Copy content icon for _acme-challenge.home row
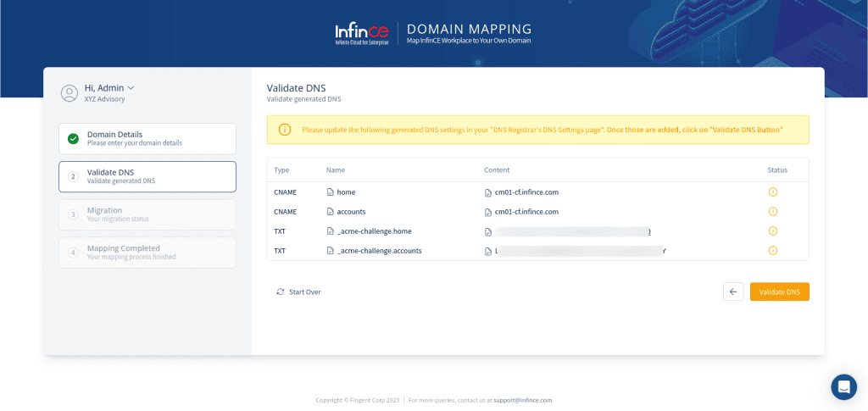Screen dimensions: 868x411 pyautogui.click(x=487, y=232)
